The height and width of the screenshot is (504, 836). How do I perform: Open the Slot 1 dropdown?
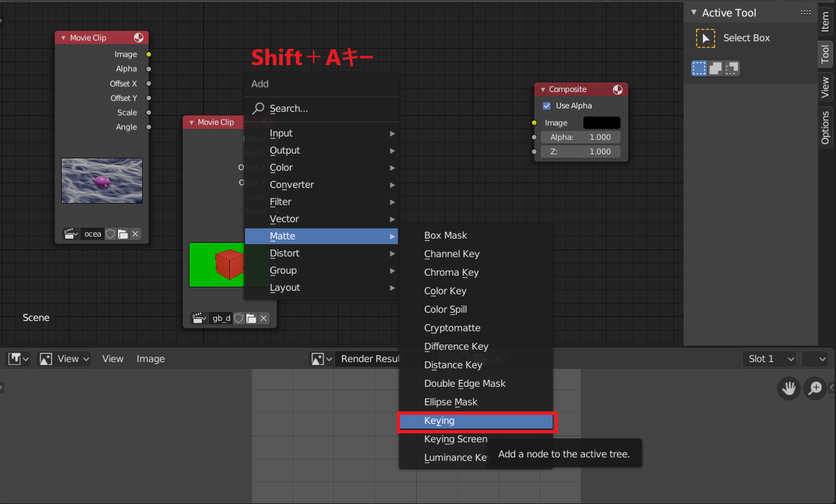tap(770, 359)
